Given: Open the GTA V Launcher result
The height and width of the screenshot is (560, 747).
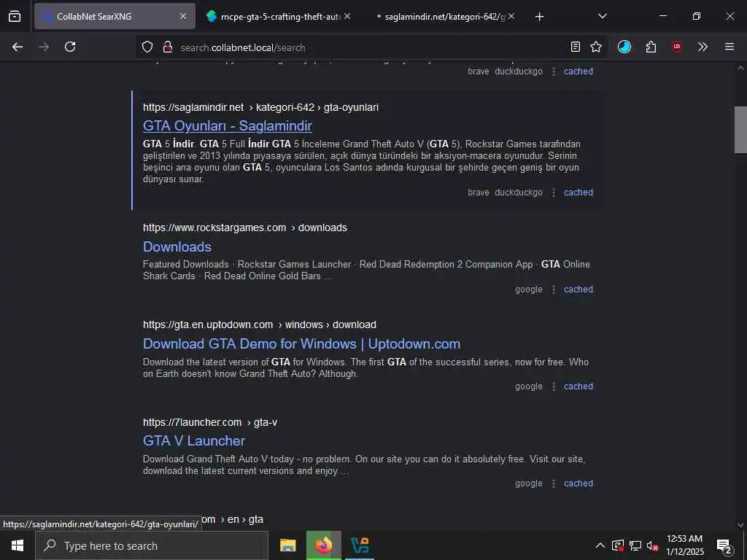Looking at the screenshot, I should point(194,441).
